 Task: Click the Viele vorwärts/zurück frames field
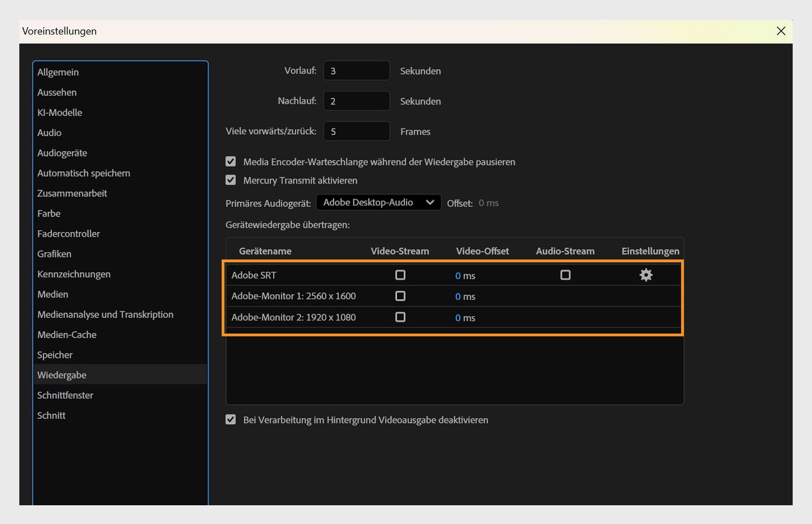pyautogui.click(x=356, y=131)
